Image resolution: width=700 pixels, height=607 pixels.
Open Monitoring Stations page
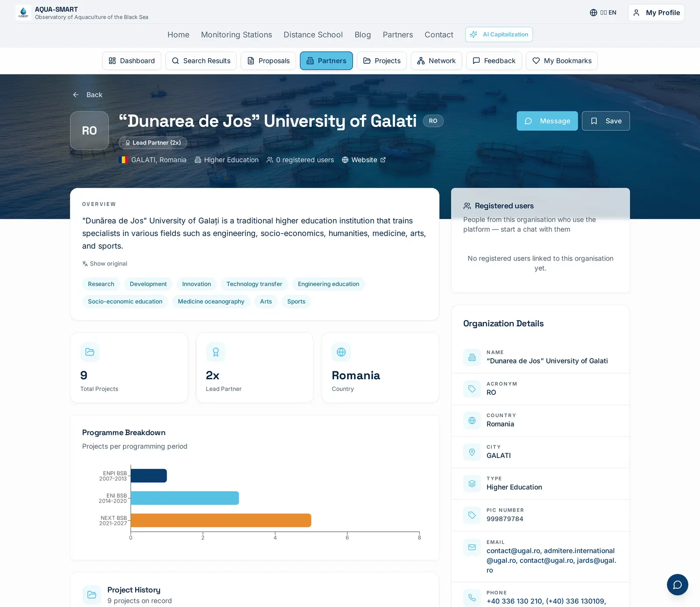[236, 35]
